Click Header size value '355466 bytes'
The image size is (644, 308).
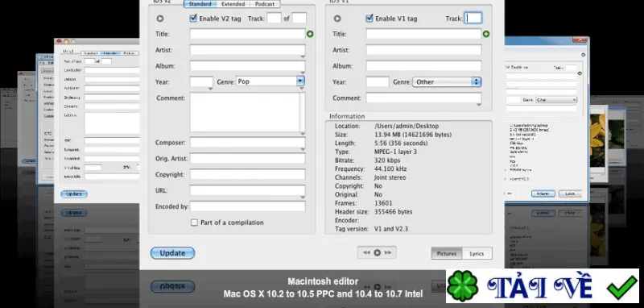(393, 212)
